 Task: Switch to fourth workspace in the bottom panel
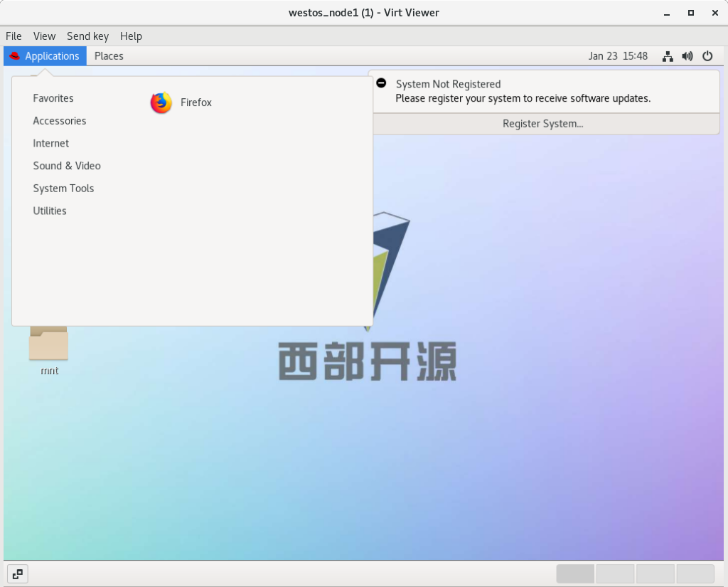pos(695,574)
